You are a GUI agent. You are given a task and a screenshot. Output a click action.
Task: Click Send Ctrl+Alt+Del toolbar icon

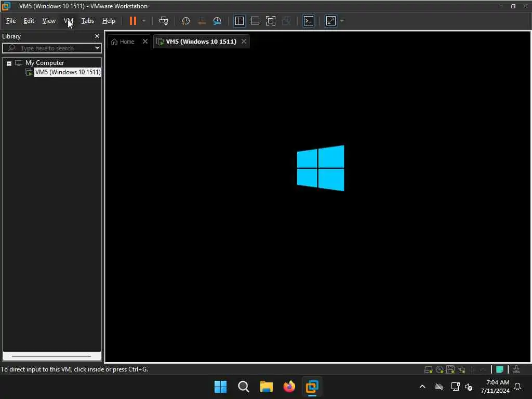(x=164, y=21)
